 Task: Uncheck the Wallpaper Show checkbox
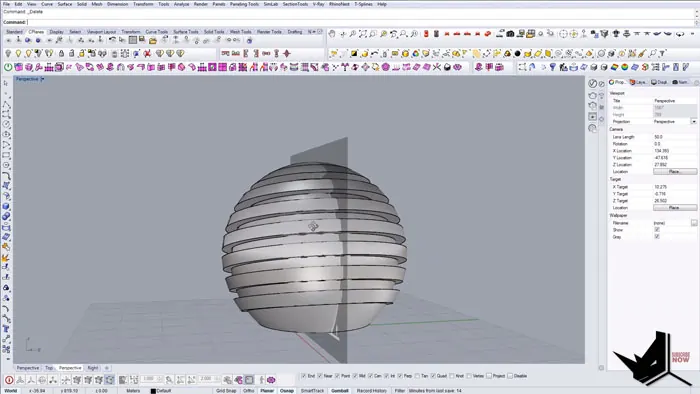657,229
